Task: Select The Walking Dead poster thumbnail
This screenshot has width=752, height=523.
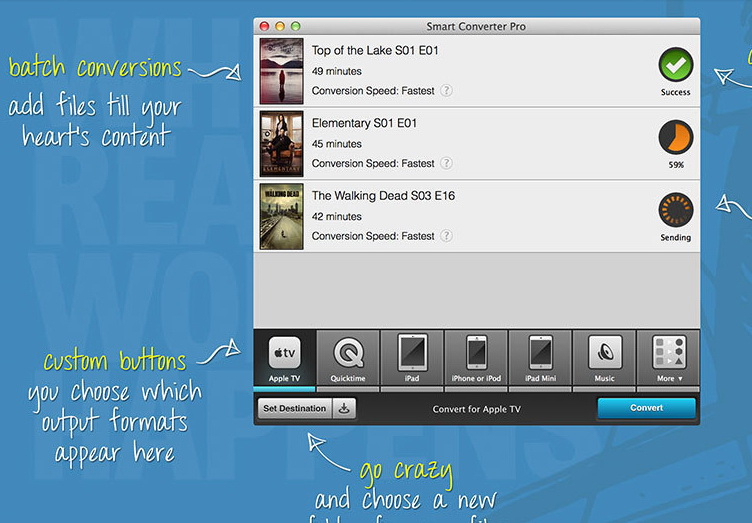Action: (x=282, y=217)
